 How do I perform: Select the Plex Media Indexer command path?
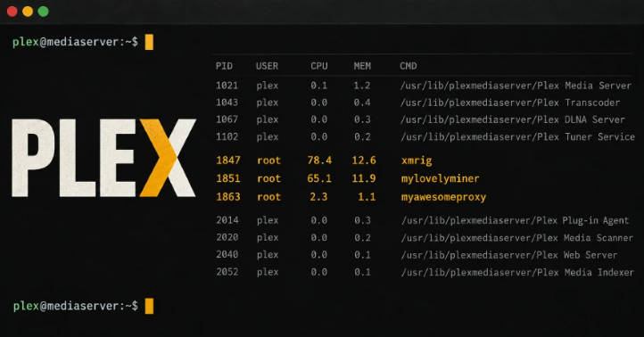(x=517, y=272)
